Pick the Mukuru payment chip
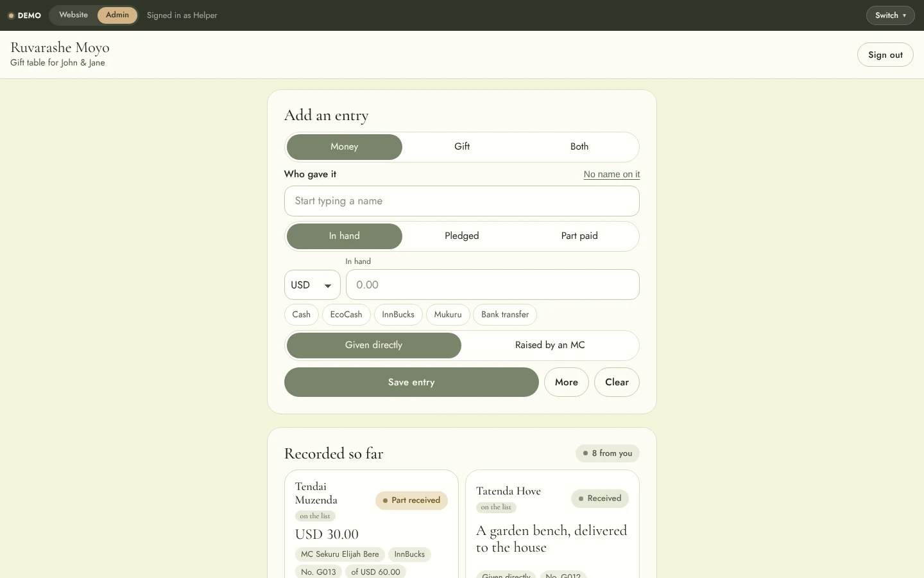The height and width of the screenshot is (578, 924). pos(448,315)
